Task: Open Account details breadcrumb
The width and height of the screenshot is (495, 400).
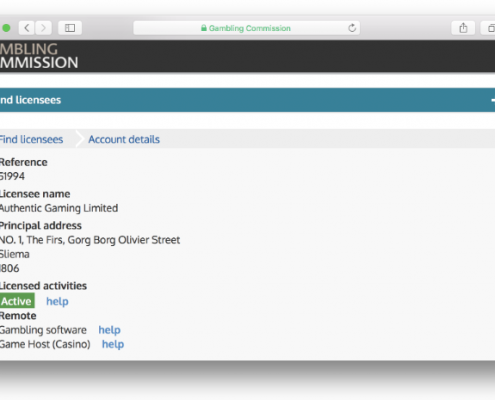Action: tap(124, 139)
